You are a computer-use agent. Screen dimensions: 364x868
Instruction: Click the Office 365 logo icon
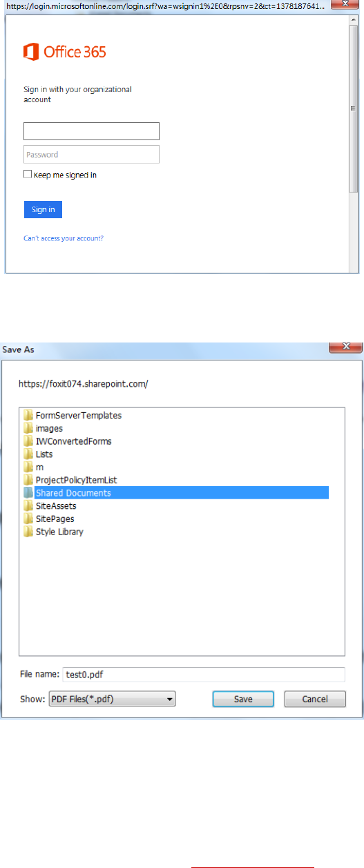pyautogui.click(x=31, y=52)
